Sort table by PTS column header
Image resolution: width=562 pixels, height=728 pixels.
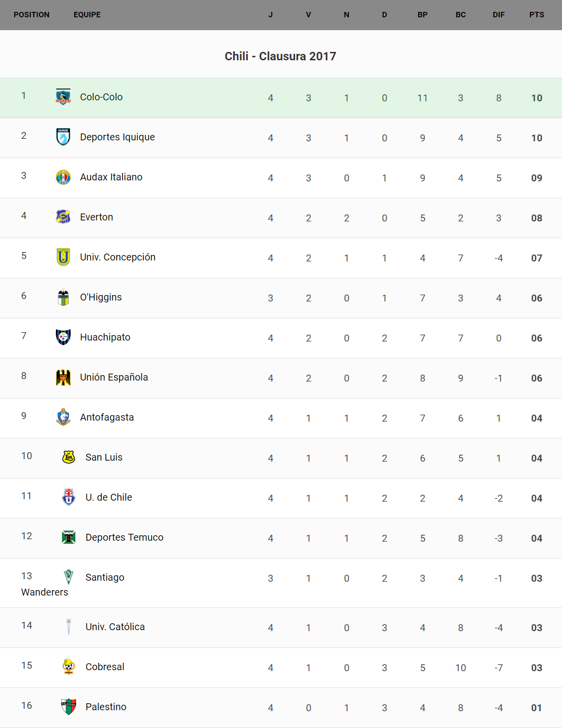(536, 15)
